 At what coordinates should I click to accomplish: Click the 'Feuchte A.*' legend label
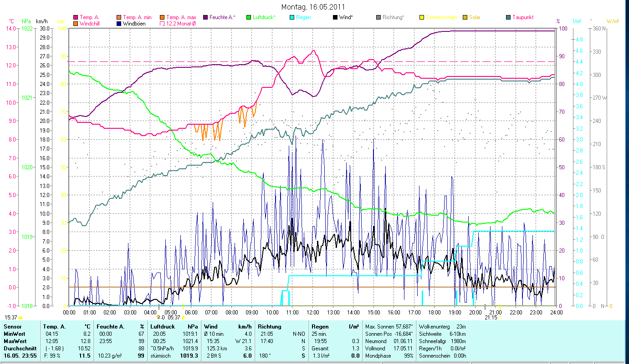(222, 17)
